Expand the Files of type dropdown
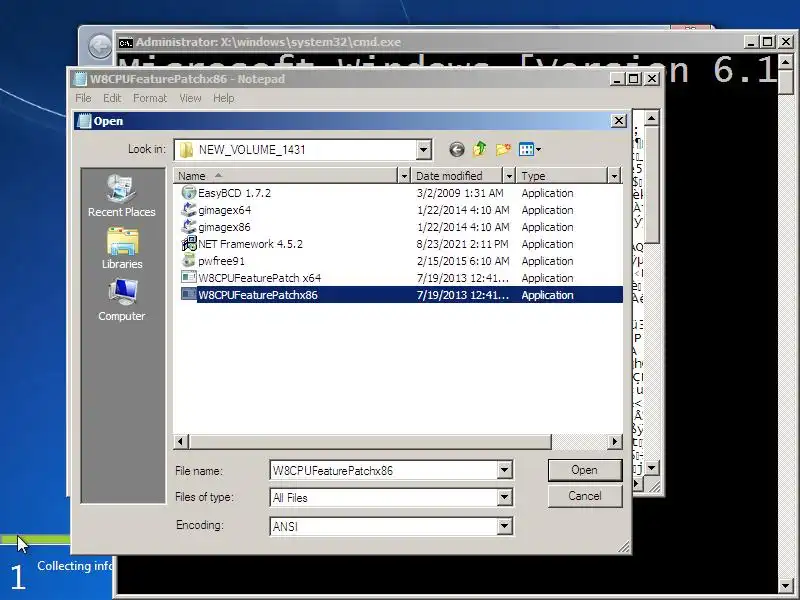The height and width of the screenshot is (600, 800). coord(504,497)
